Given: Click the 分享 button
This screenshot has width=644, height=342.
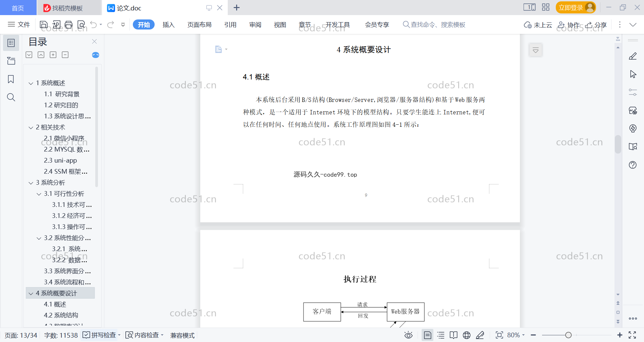Looking at the screenshot, I should 596,25.
